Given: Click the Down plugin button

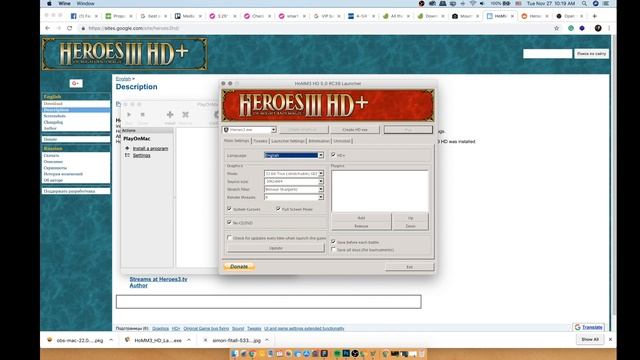Looking at the screenshot, I should (410, 226).
